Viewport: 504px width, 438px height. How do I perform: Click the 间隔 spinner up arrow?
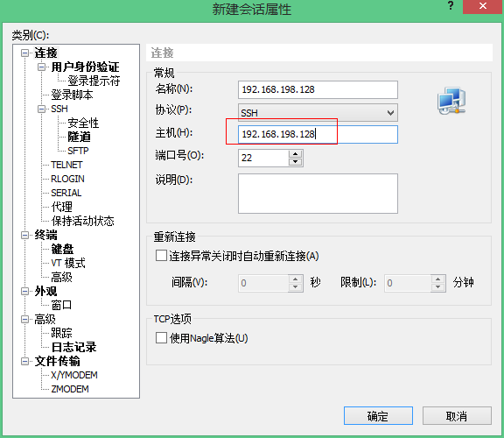pyautogui.click(x=296, y=279)
